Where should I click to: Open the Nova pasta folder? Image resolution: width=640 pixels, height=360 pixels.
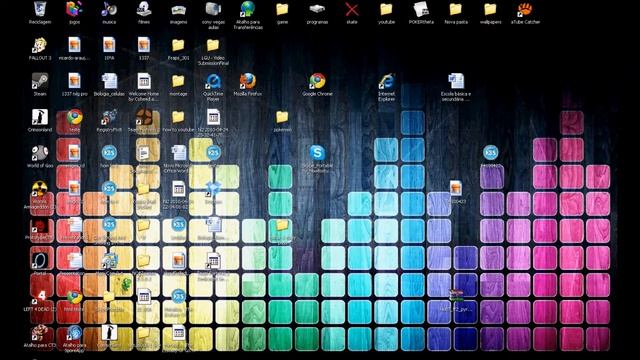click(x=456, y=9)
